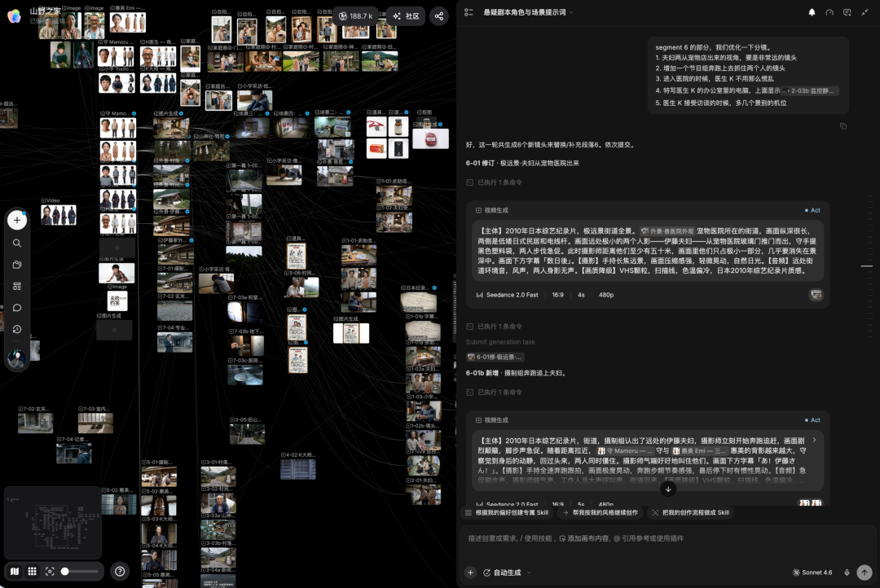Click the share icon in top toolbar

pos(439,16)
